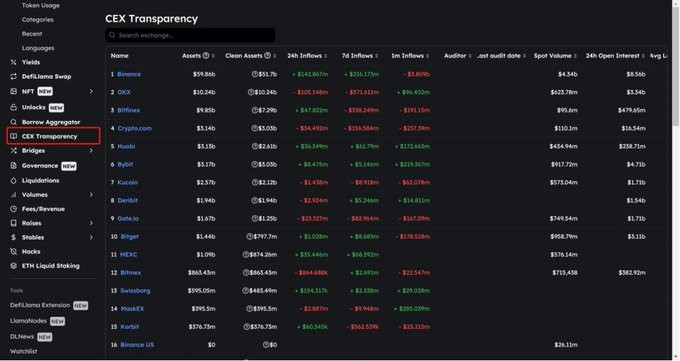The height and width of the screenshot is (361, 680).
Task: Open the Korbit exchange link
Action: [x=130, y=327]
